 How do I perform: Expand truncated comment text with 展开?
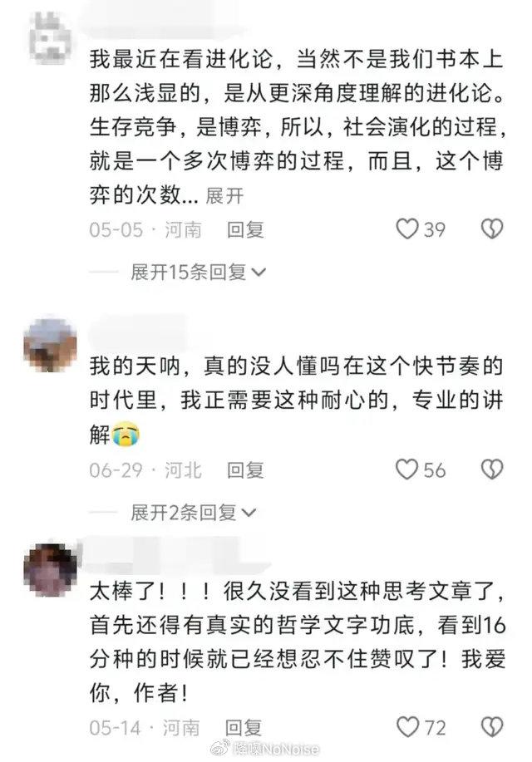(x=224, y=196)
